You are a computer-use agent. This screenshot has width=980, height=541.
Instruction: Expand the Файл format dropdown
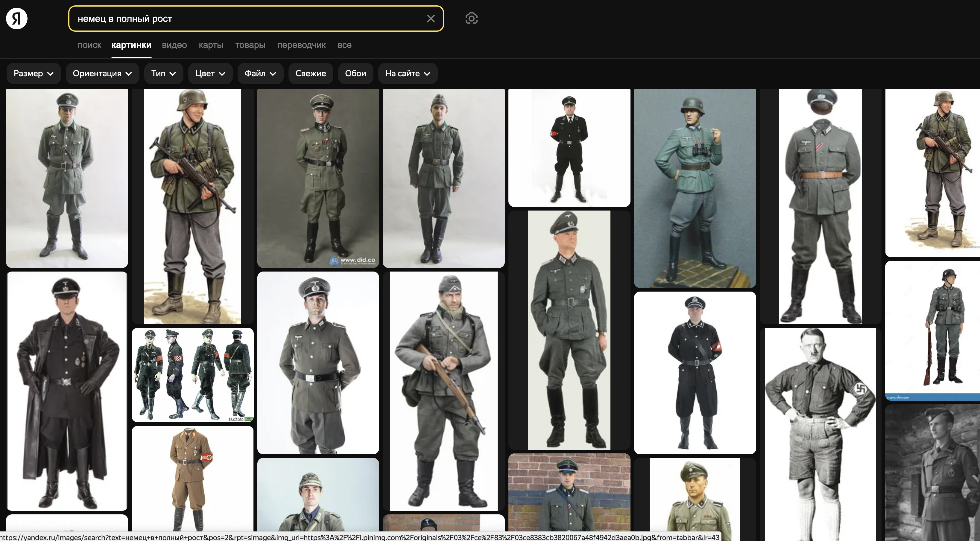coord(260,73)
